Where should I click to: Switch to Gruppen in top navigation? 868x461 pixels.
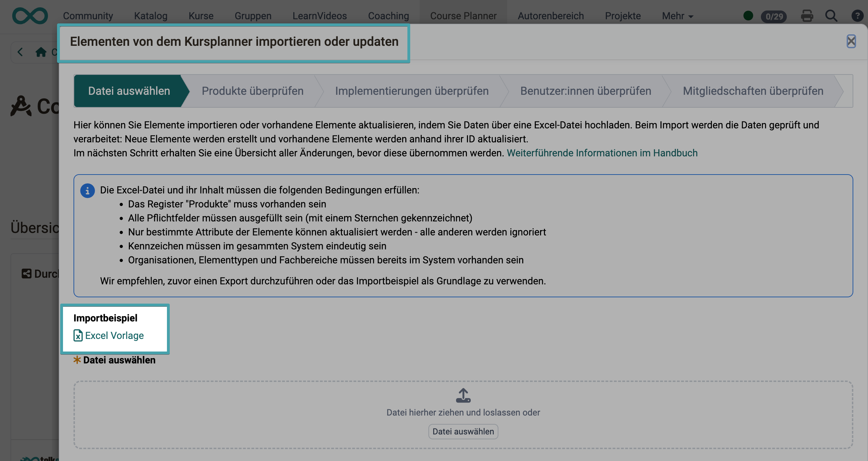[x=253, y=16]
